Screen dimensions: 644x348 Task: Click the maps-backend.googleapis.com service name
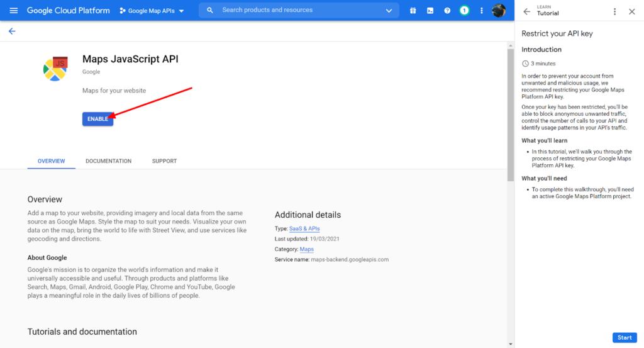pos(350,260)
